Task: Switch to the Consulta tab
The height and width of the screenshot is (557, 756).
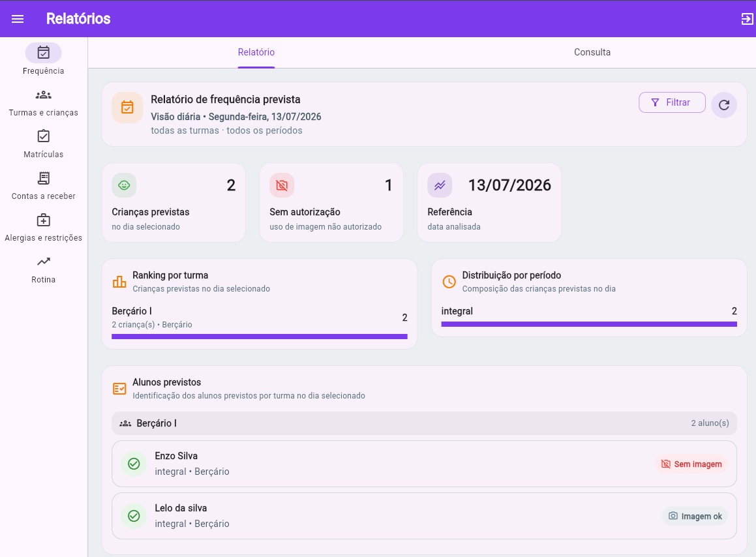Action: [592, 52]
